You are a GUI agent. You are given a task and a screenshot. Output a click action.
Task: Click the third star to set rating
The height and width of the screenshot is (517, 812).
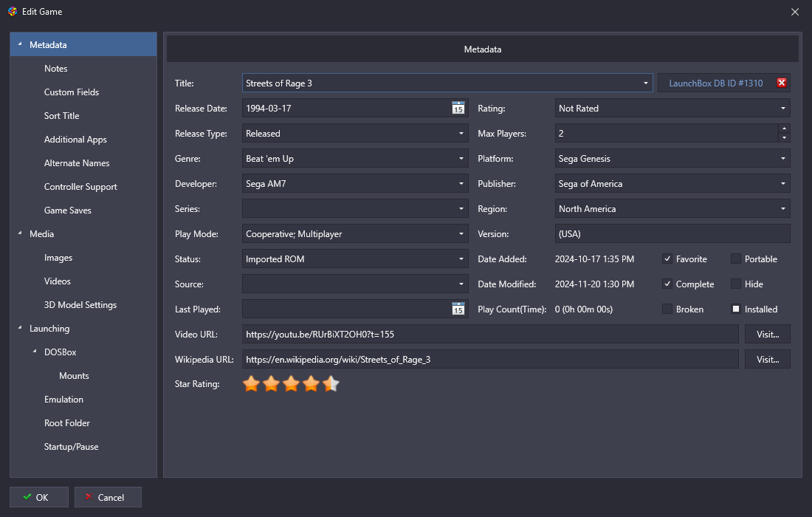[x=291, y=383]
